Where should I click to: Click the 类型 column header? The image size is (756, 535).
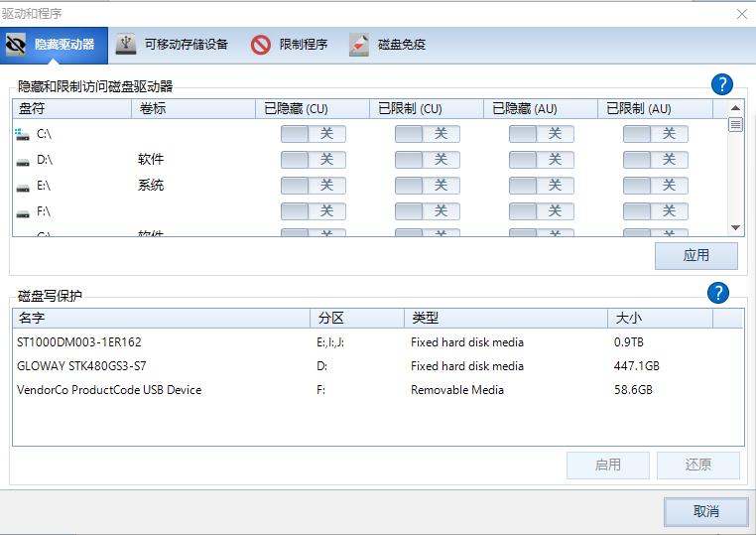pos(506,319)
